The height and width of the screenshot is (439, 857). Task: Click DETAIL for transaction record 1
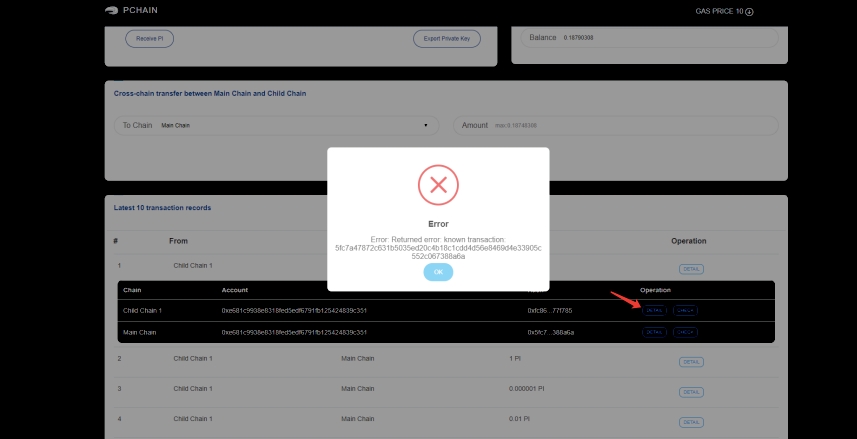pyautogui.click(x=691, y=268)
